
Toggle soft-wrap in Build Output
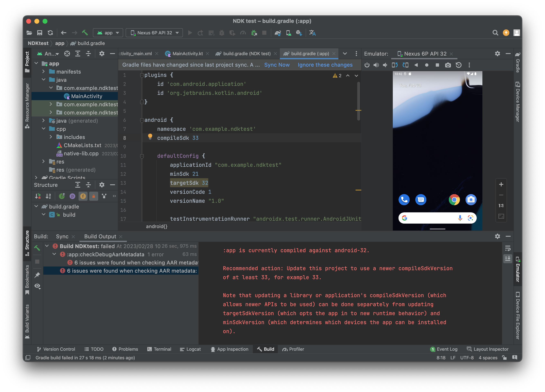508,248
